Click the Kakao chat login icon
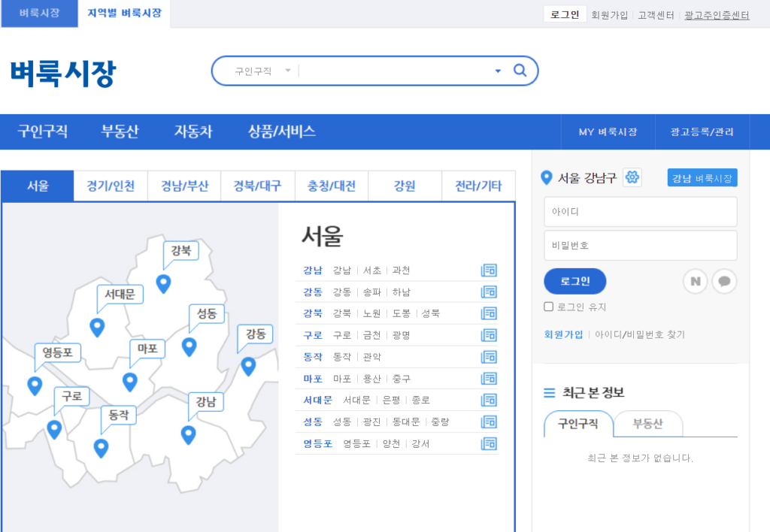The height and width of the screenshot is (532, 770). (x=724, y=281)
